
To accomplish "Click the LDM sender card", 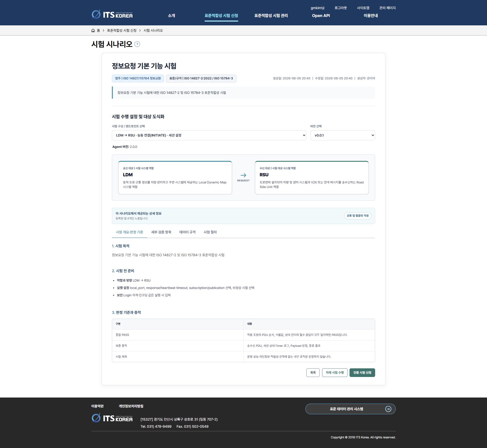I will tap(175, 178).
